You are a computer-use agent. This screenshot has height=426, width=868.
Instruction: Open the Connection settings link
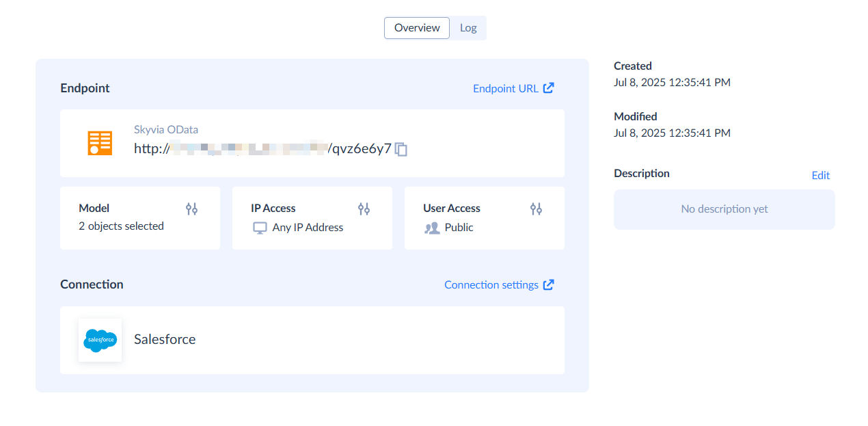point(491,284)
